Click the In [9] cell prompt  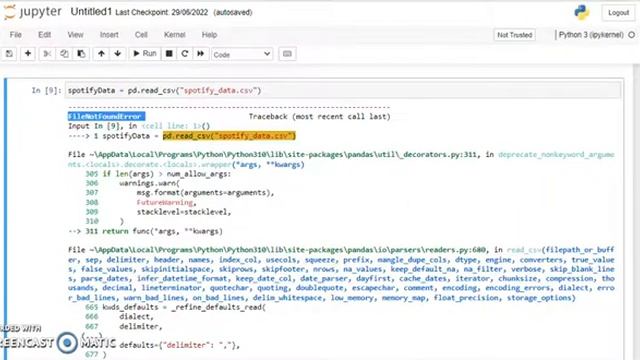(47, 91)
